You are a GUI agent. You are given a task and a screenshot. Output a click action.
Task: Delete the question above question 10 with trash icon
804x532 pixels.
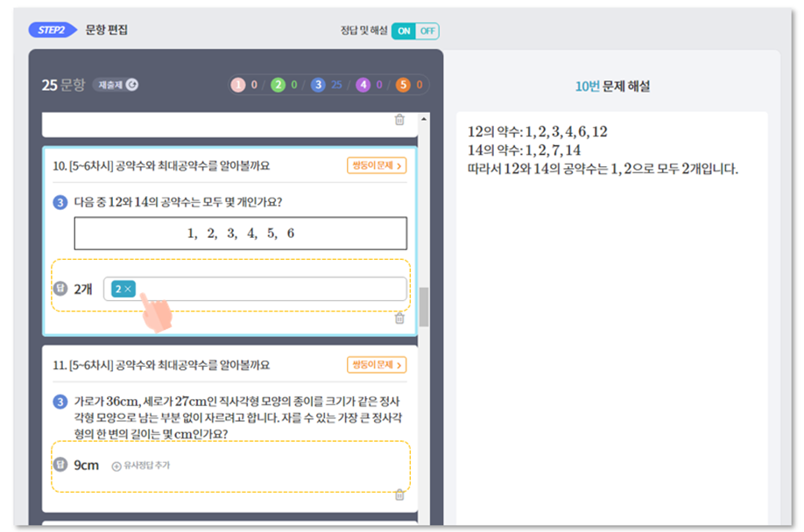point(399,120)
